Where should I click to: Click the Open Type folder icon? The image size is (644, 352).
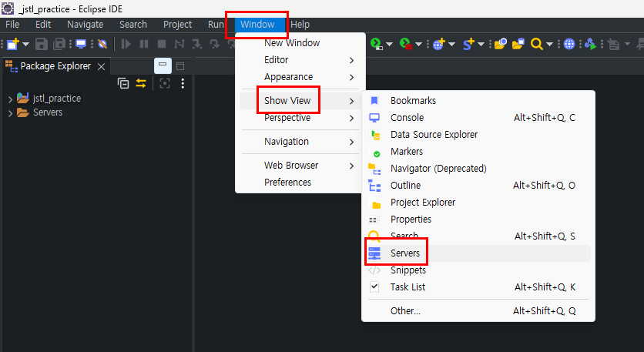coord(500,44)
